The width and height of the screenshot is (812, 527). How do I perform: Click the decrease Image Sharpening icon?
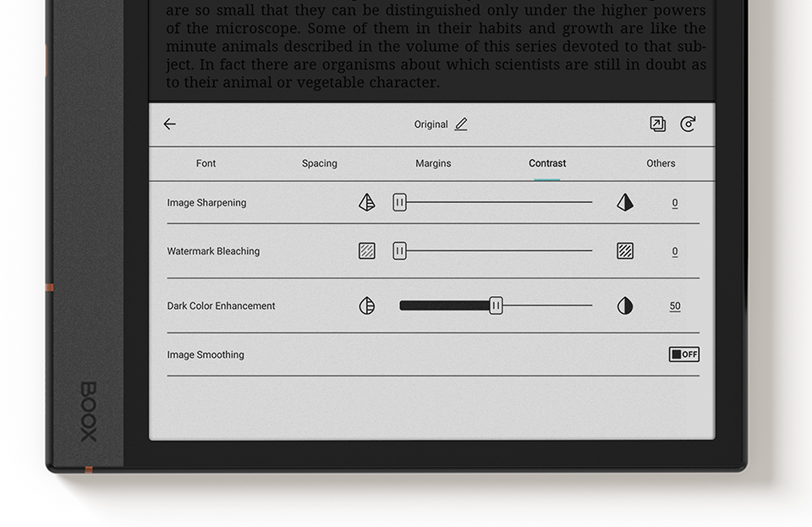pos(366,203)
